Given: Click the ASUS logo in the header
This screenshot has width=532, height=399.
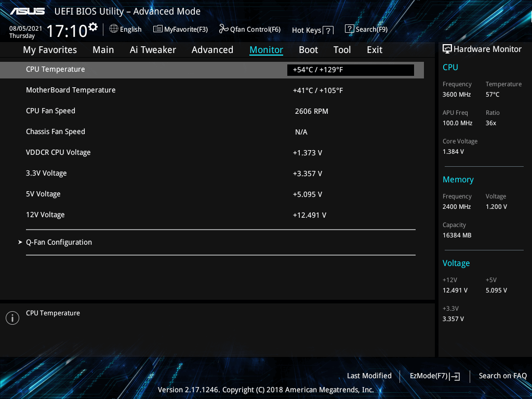Looking at the screenshot, I should tap(26, 10).
